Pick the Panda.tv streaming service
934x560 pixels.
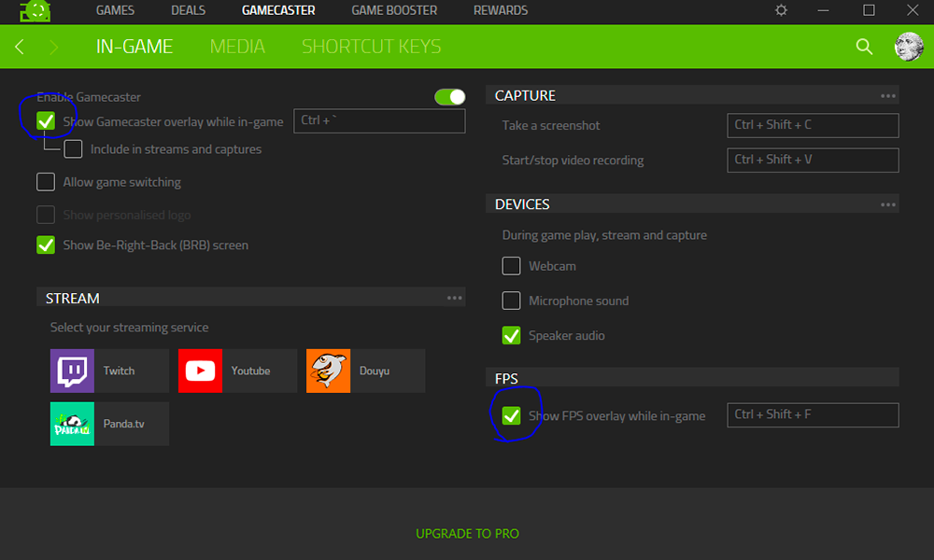[x=109, y=424]
